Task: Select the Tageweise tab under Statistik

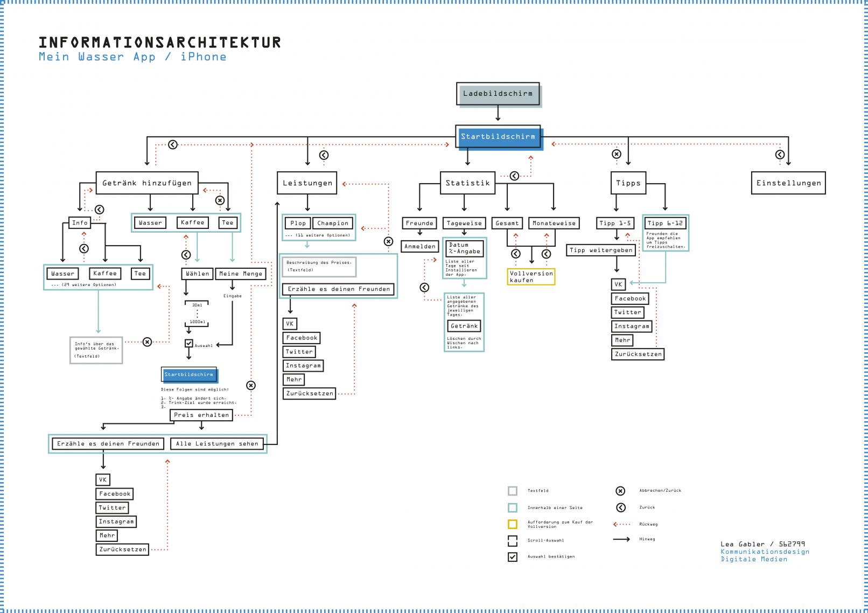Action: point(464,223)
